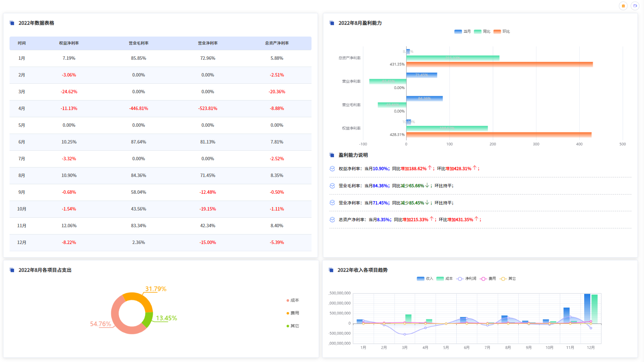Click the square icon before 2022年8月盈利能力 title
The height and width of the screenshot is (362, 644).
[x=332, y=23]
